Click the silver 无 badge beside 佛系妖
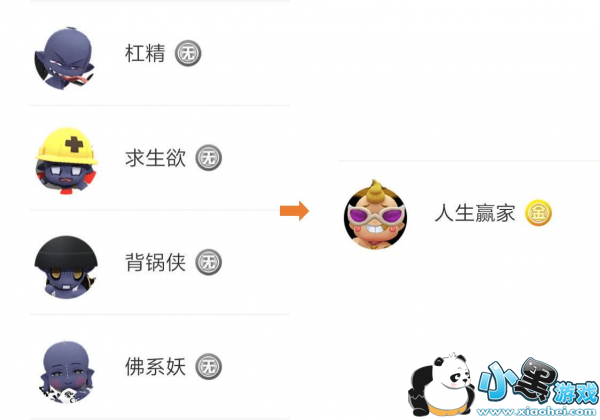 [x=209, y=366]
